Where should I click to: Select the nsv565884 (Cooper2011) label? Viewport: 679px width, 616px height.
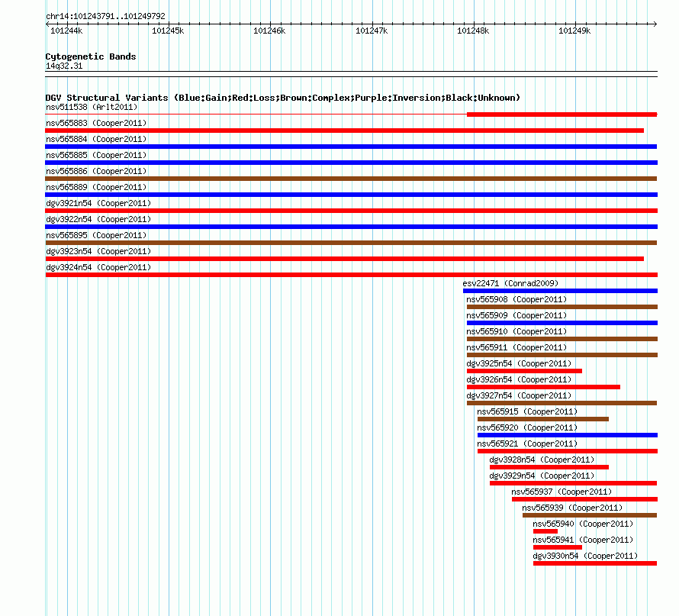click(96, 139)
